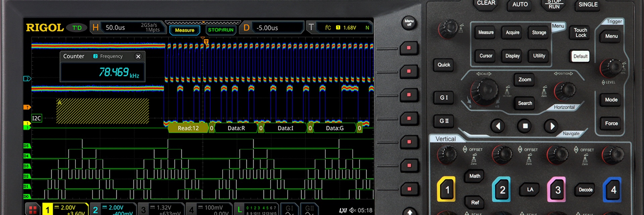Push the Default key
Image resolution: width=644 pixels, height=215 pixels.
[580, 56]
